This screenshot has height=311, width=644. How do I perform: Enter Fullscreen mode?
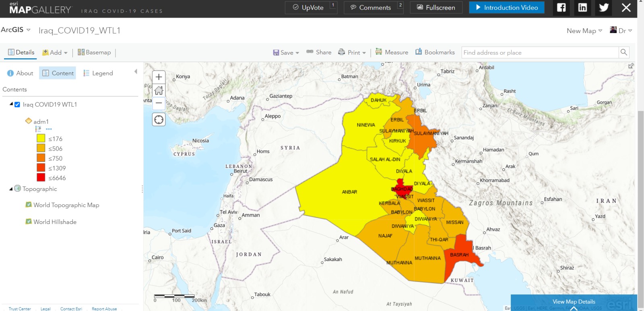point(436,7)
